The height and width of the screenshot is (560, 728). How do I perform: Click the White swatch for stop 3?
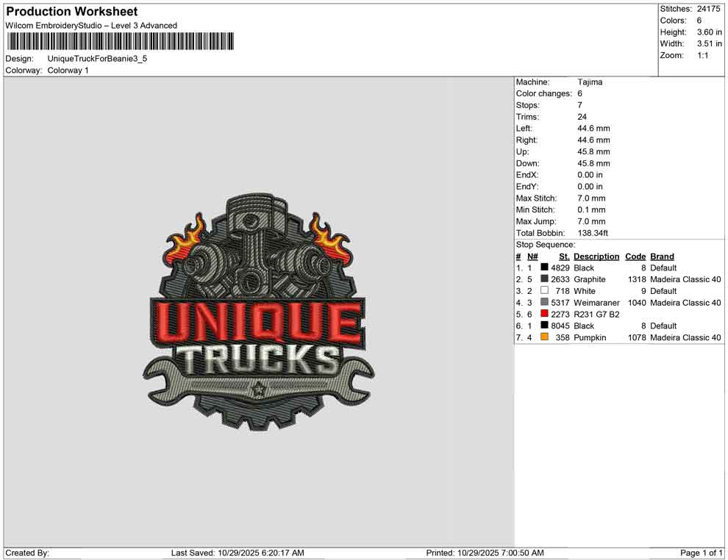pyautogui.click(x=544, y=291)
